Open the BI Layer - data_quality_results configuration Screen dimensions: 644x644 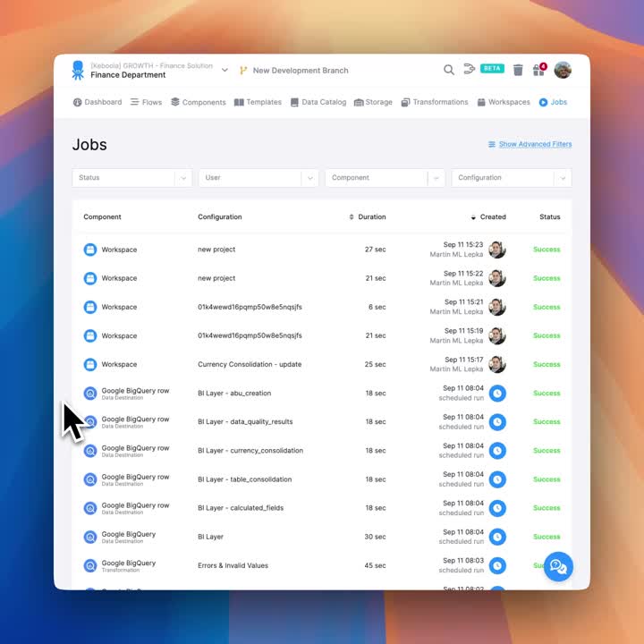[245, 422]
